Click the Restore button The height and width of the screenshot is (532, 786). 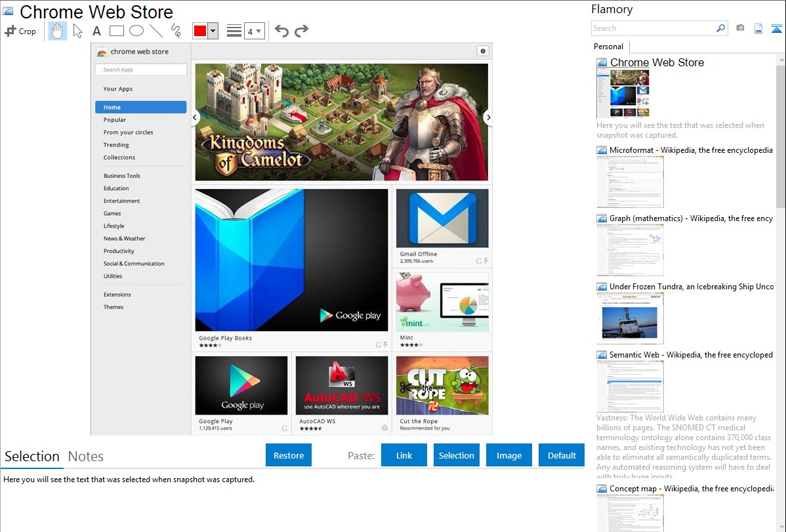click(289, 455)
